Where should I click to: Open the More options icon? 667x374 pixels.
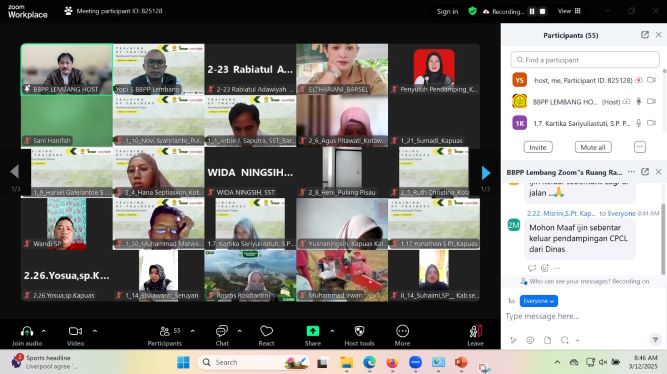point(402,331)
